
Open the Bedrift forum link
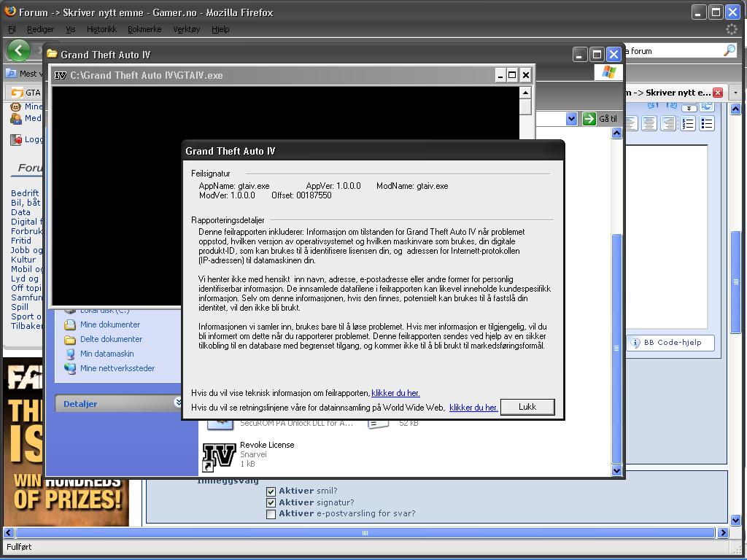(25, 192)
